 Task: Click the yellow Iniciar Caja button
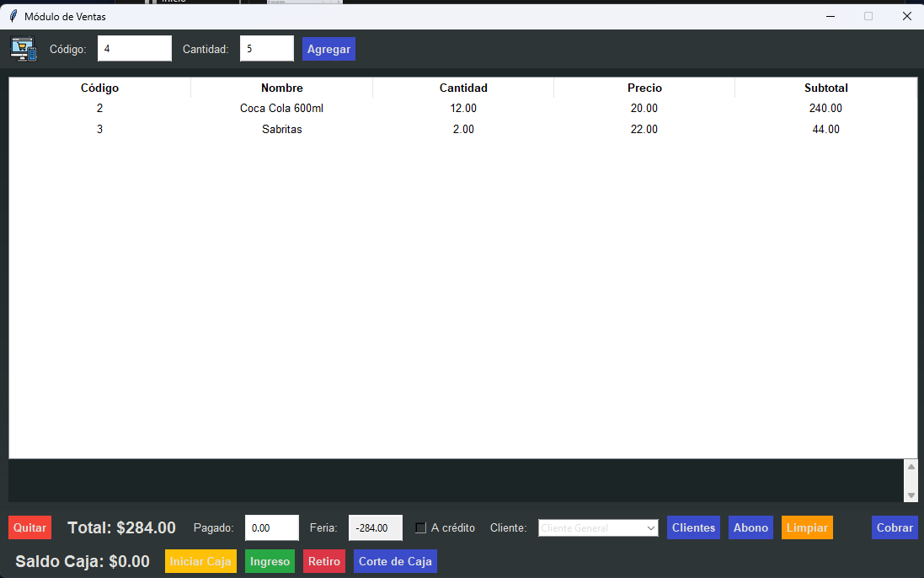point(200,561)
